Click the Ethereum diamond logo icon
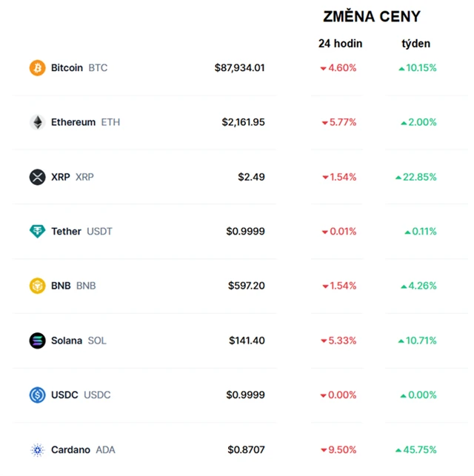The image size is (474, 476). 37,122
